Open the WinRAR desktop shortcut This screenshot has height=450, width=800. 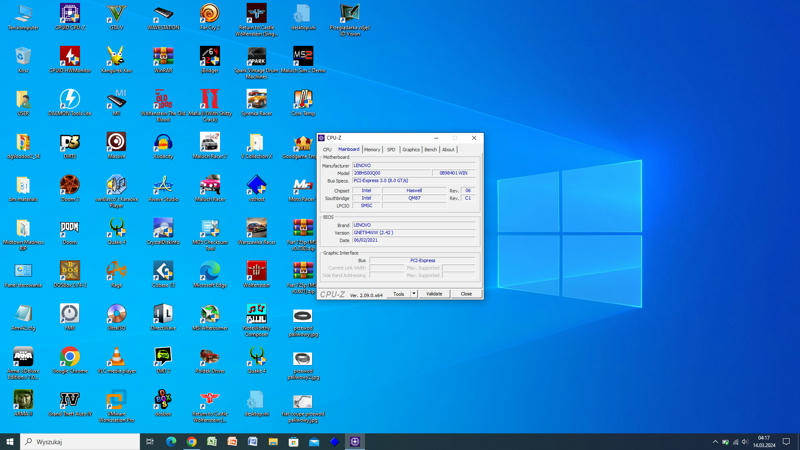(x=163, y=60)
